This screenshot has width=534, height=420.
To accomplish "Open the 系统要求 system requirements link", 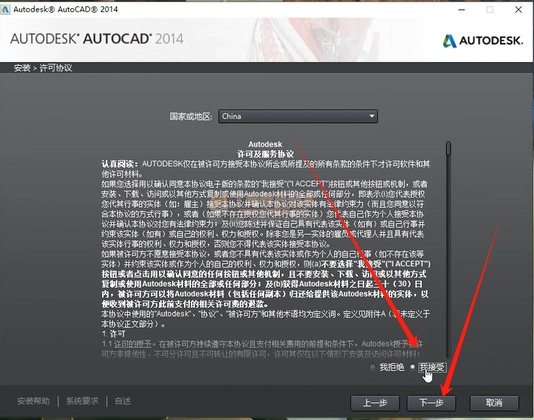I will pyautogui.click(x=82, y=401).
